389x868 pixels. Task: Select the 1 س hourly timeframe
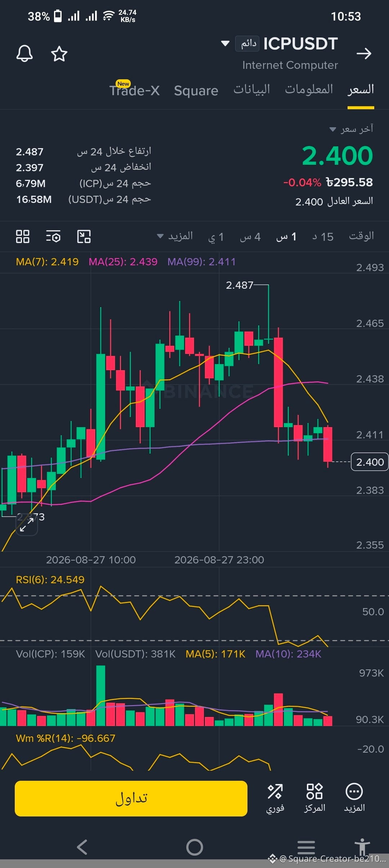point(286,237)
